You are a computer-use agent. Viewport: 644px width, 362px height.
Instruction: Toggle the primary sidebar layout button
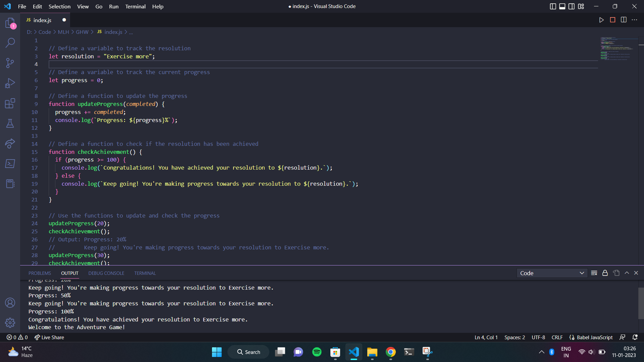(553, 6)
